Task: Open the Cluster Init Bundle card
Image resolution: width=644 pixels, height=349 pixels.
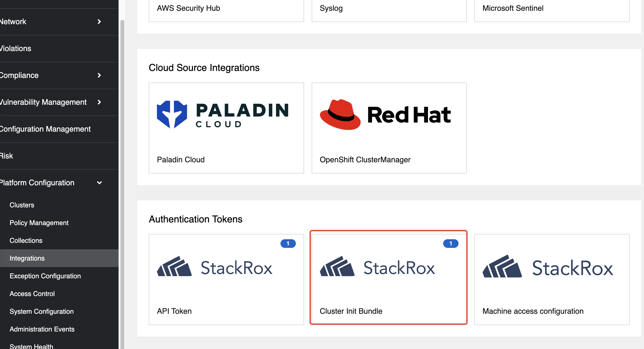Action: coord(389,279)
